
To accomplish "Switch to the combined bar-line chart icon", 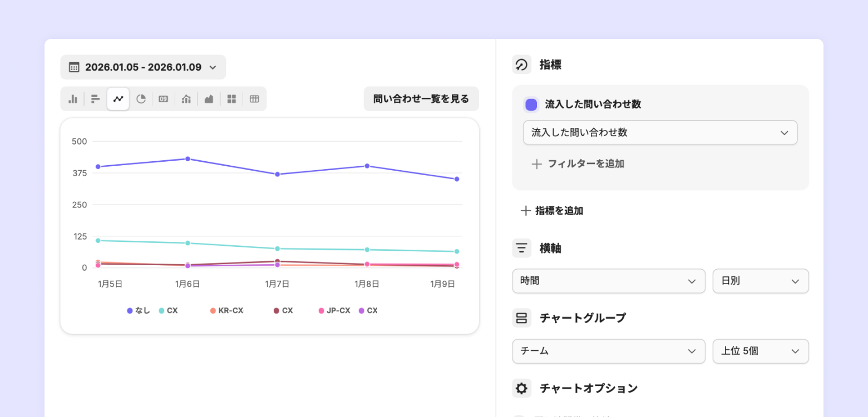I will (x=186, y=99).
